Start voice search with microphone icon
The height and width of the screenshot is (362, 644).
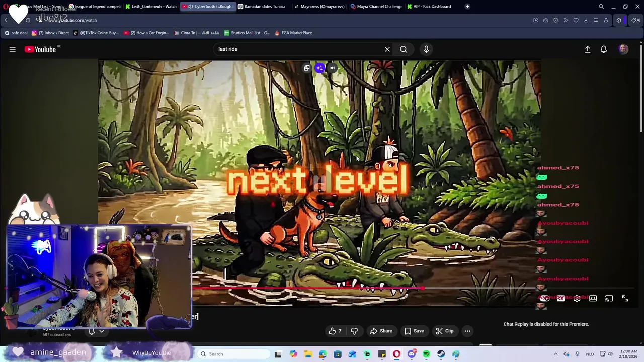coord(426,49)
